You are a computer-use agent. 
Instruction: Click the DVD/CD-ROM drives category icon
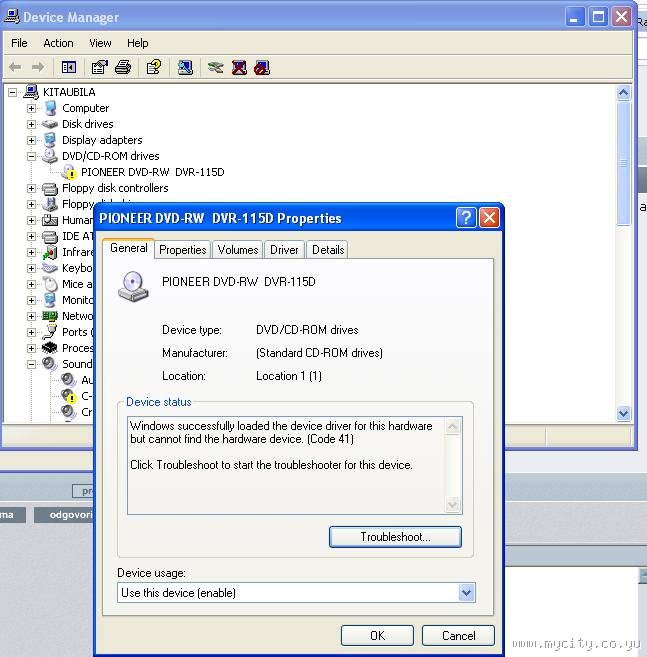pos(50,156)
